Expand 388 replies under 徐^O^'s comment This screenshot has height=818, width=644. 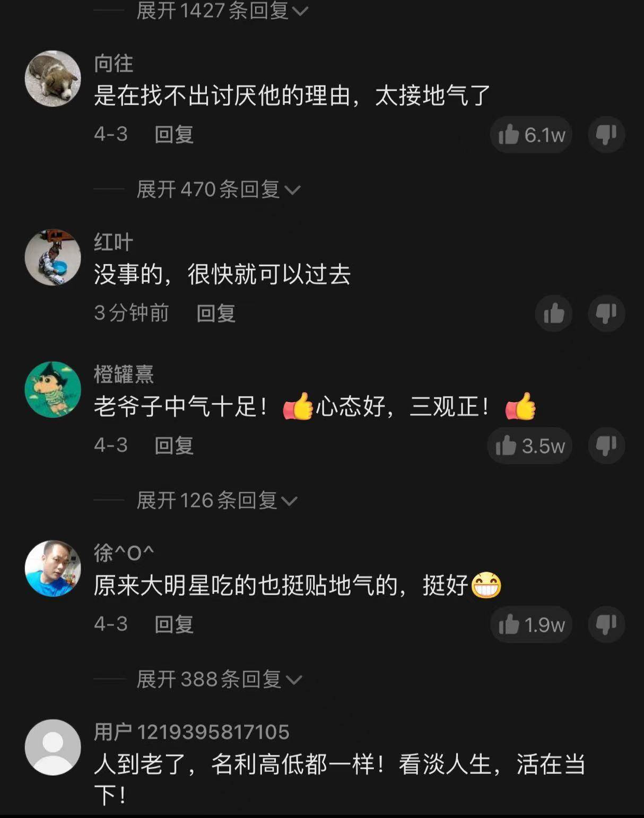click(x=219, y=679)
